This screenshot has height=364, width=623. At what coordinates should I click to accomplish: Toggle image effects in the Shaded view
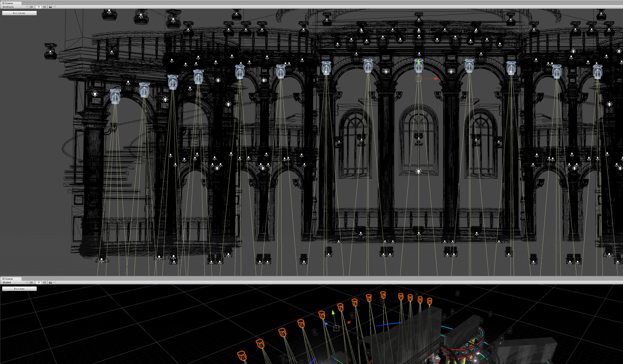[50, 282]
